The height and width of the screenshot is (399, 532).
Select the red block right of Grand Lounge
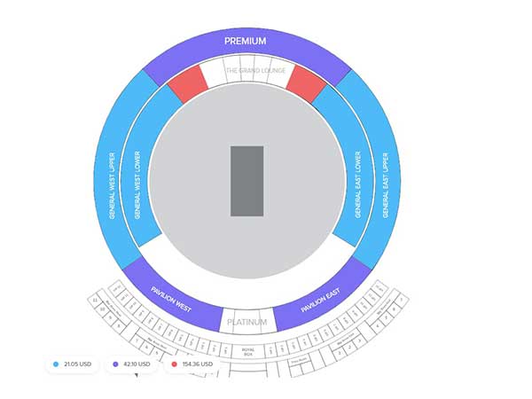coord(306,83)
